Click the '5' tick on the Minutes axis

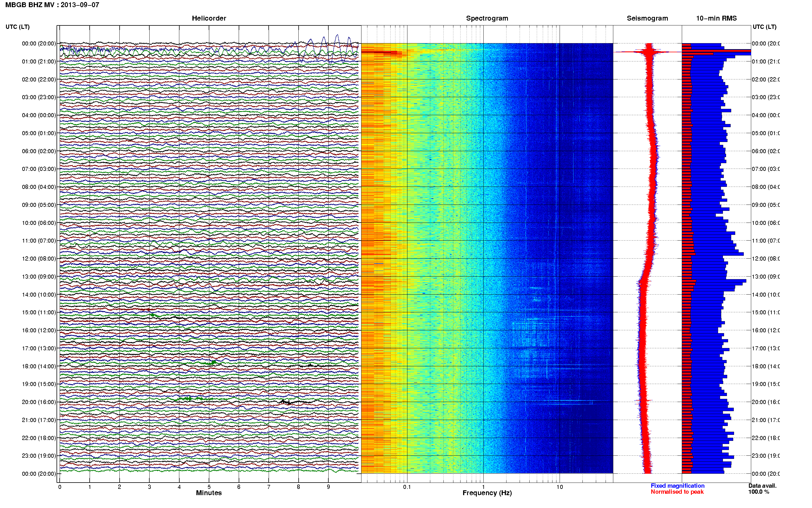[209, 487]
